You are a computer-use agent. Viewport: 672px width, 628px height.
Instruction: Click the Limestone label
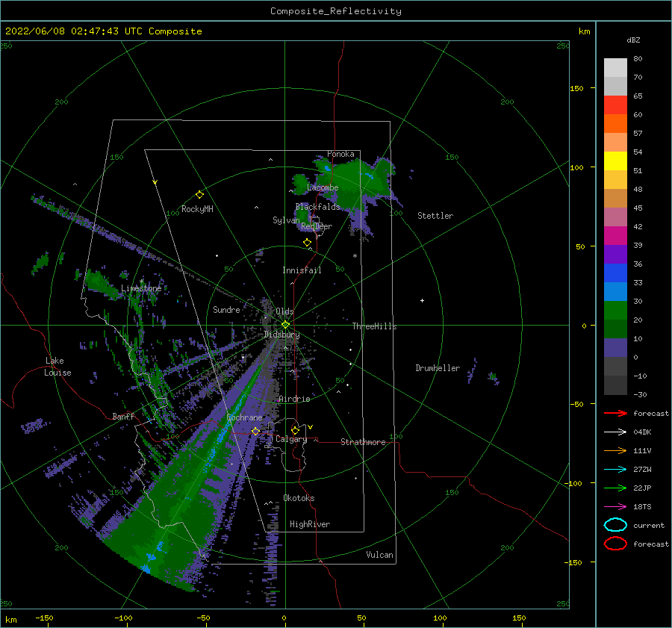141,288
